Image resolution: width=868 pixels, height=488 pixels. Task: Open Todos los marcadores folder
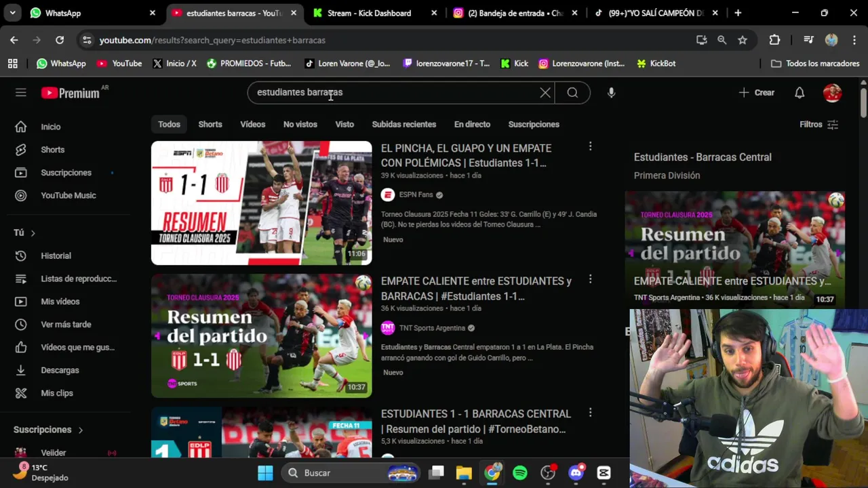[816, 64]
